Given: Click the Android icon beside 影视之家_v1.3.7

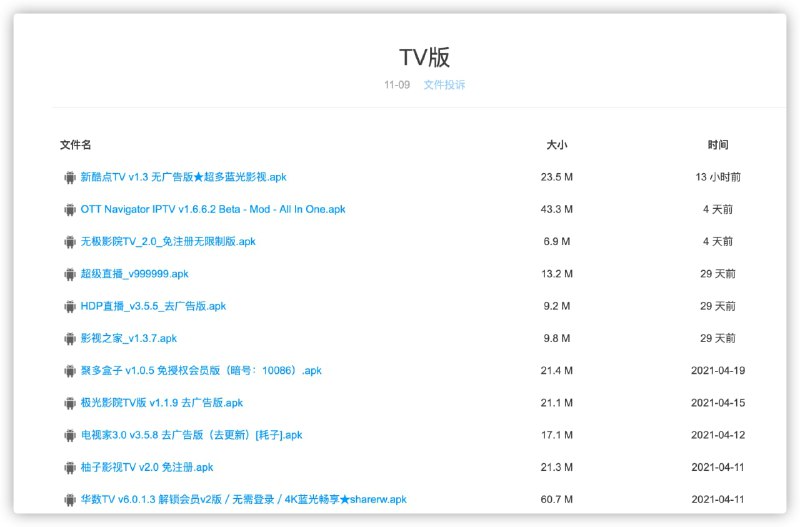Looking at the screenshot, I should 70,339.
